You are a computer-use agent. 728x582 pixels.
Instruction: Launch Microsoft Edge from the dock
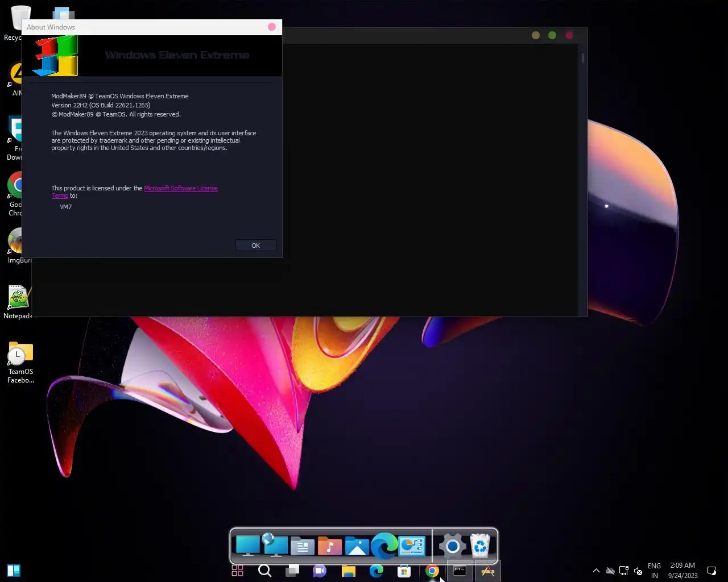click(x=384, y=546)
